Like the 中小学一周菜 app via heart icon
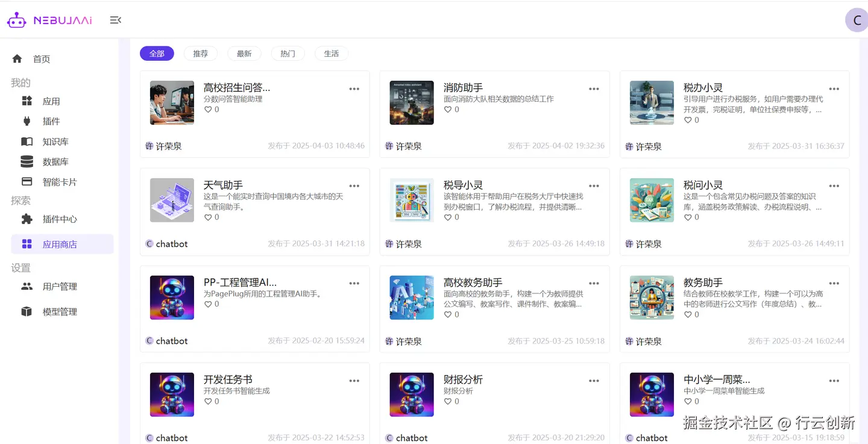Viewport: 868px width, 444px height. pyautogui.click(x=688, y=401)
